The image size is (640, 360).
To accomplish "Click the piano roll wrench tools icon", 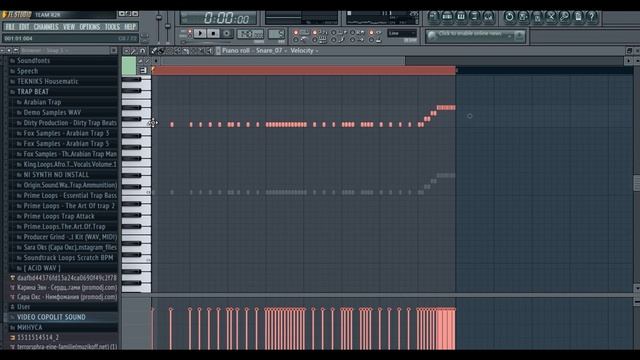I will [x=134, y=51].
